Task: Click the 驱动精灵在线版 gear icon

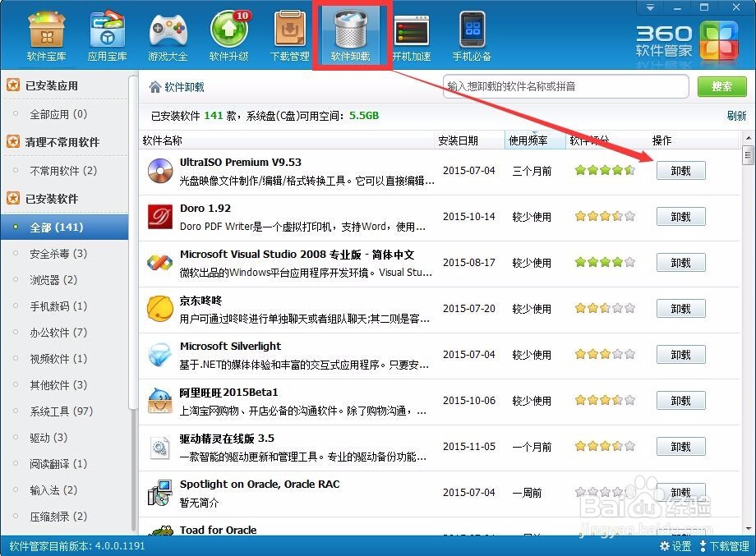Action: pyautogui.click(x=159, y=448)
